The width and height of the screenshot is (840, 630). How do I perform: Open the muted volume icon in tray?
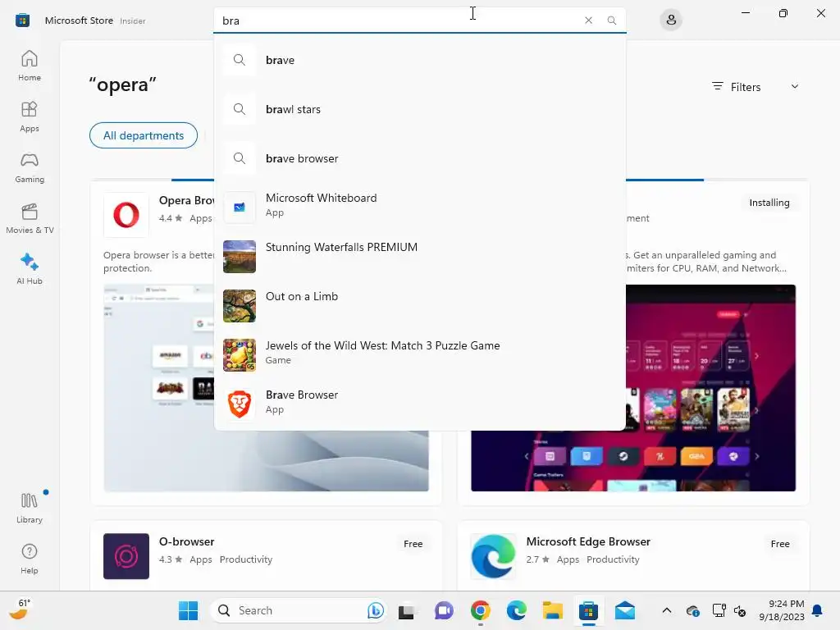click(x=741, y=610)
